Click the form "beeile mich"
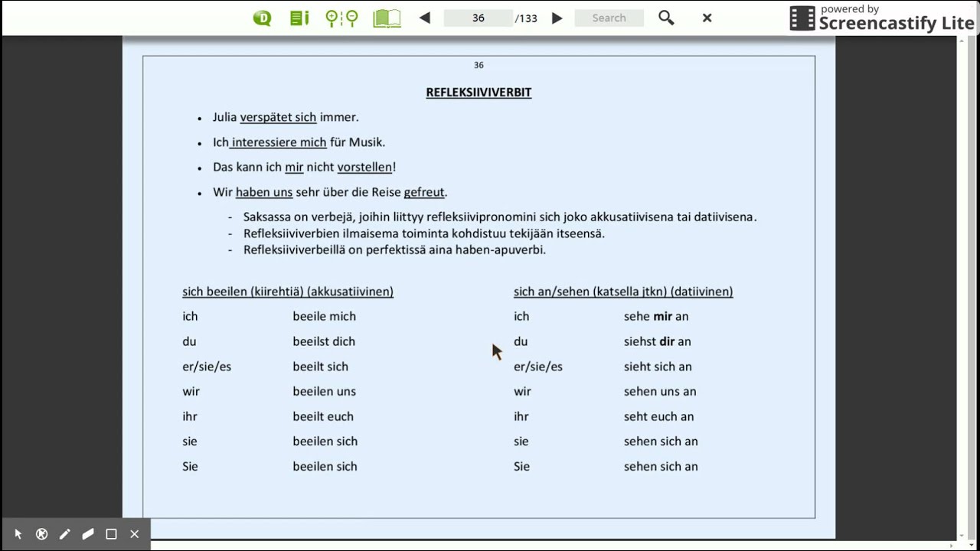Image resolution: width=980 pixels, height=551 pixels. [x=324, y=316]
